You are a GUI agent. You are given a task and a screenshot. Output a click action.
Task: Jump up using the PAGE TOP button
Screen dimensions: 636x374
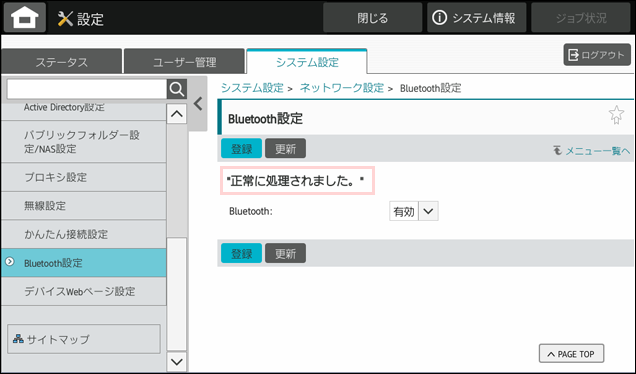tap(571, 354)
